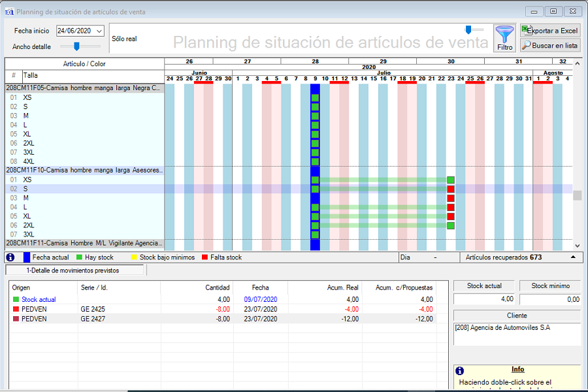Viewport: 588px width, 392px height.
Task: Click the magnifier icon on Buscar en lista
Action: pos(527,46)
